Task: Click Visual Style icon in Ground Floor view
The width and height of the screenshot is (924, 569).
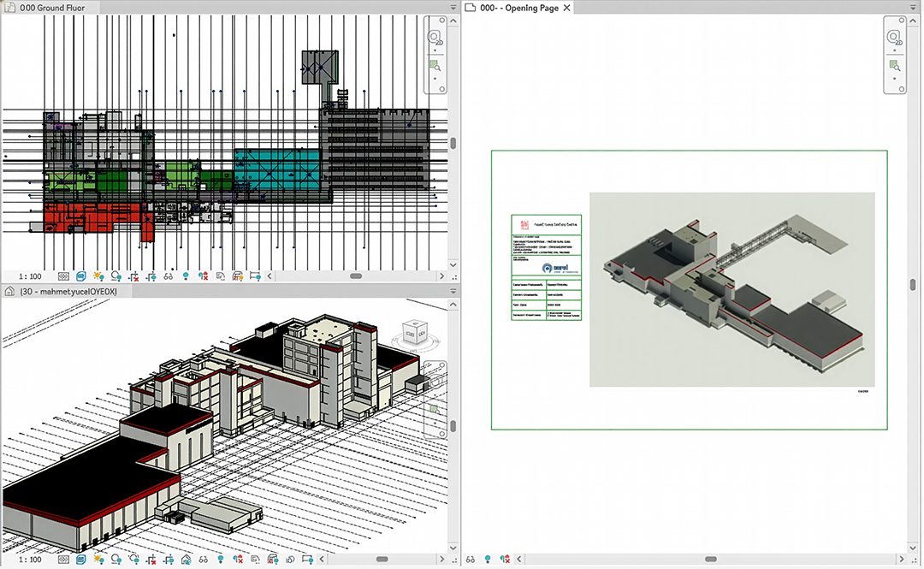Action: 80,276
